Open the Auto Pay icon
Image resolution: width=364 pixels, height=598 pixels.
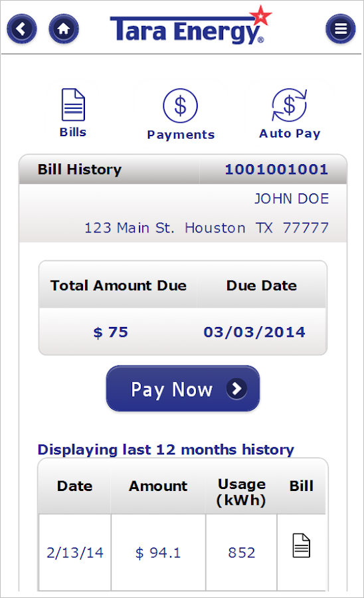(x=290, y=105)
